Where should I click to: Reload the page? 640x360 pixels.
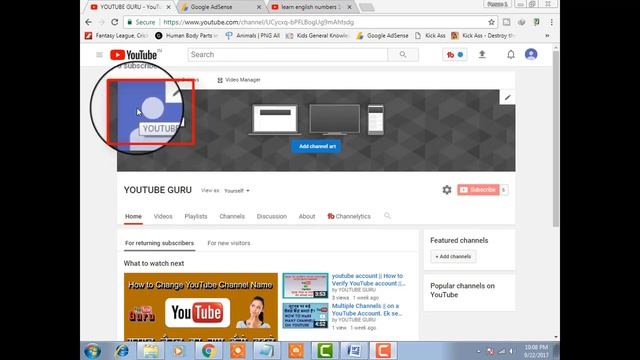115,22
